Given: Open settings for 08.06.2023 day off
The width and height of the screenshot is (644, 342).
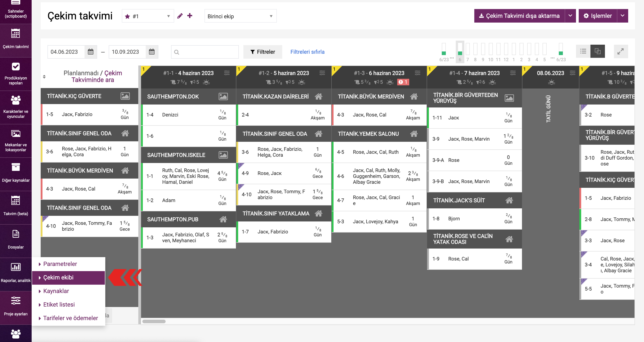Looking at the screenshot, I should pos(573,73).
